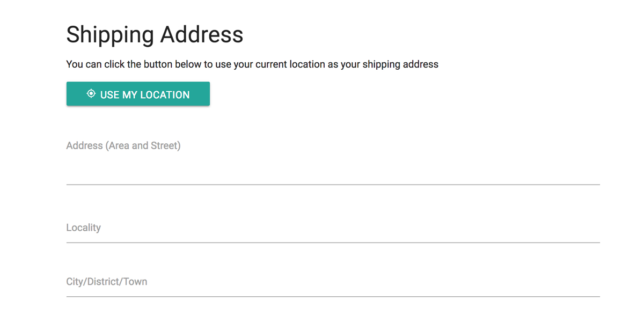This screenshot has height=322, width=644.
Task: Click the word 'Shipping' in the title
Action: pyautogui.click(x=110, y=34)
